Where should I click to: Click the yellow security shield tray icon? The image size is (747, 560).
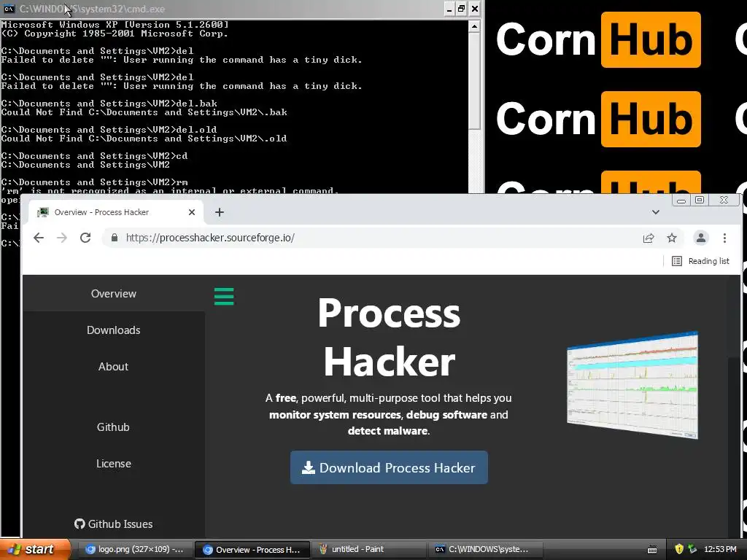click(x=679, y=549)
